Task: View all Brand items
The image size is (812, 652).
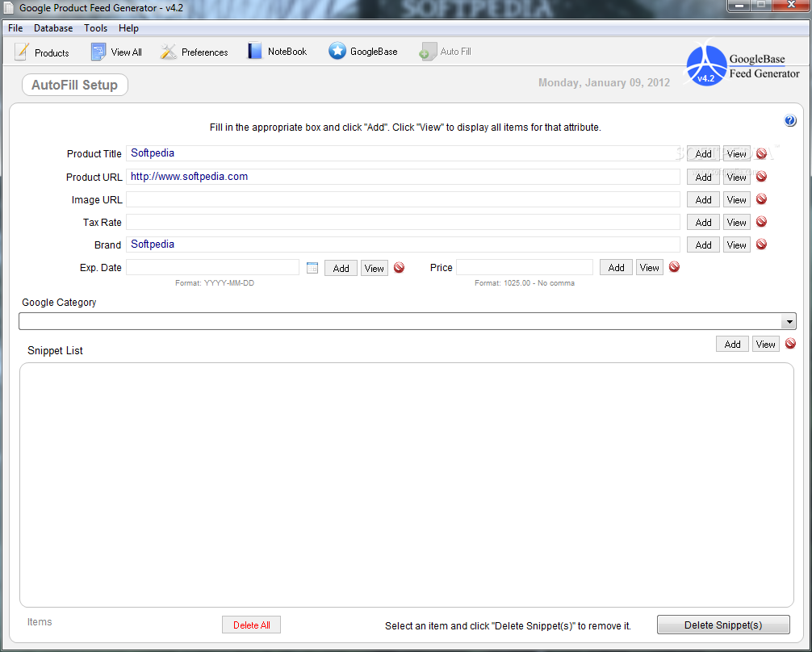Action: tap(736, 245)
